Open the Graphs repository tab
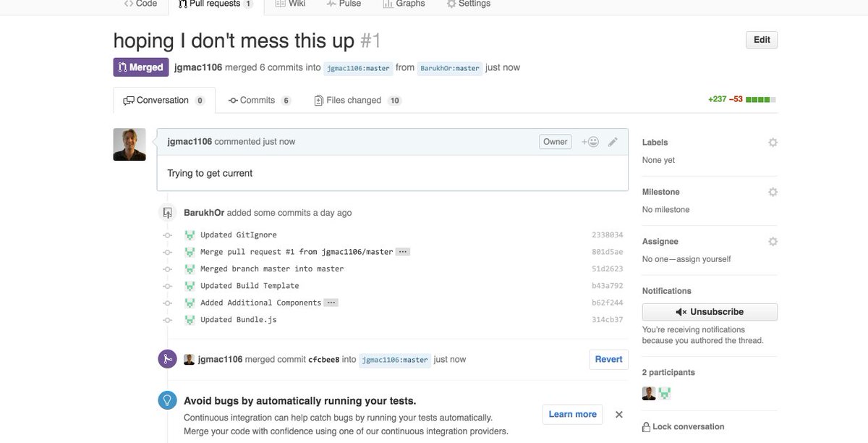This screenshot has width=868, height=443. pyautogui.click(x=404, y=4)
